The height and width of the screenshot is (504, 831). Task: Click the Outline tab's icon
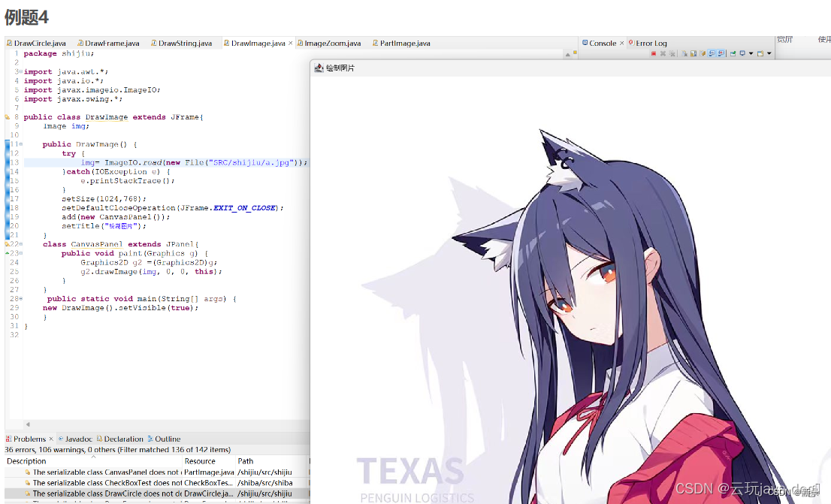click(150, 439)
